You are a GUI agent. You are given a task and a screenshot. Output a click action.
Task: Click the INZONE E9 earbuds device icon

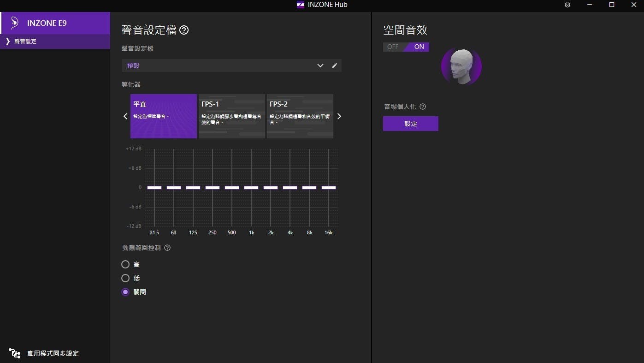tap(15, 23)
